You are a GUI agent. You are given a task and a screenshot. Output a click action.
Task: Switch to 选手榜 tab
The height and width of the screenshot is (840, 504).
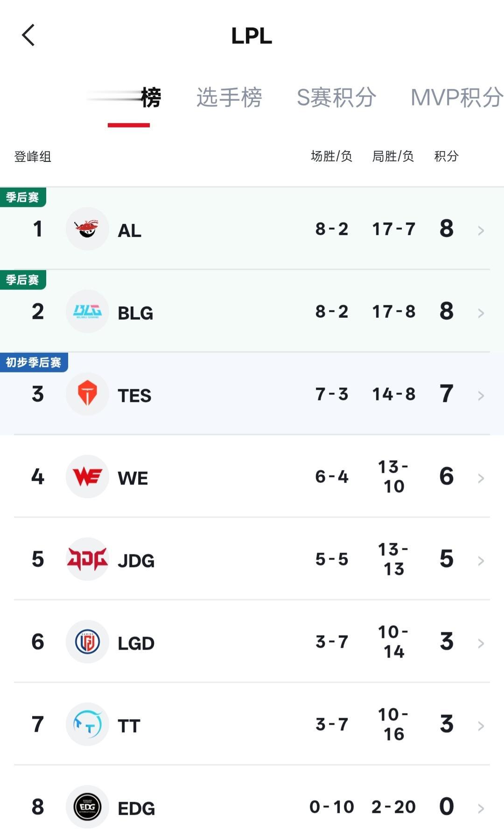click(x=229, y=98)
